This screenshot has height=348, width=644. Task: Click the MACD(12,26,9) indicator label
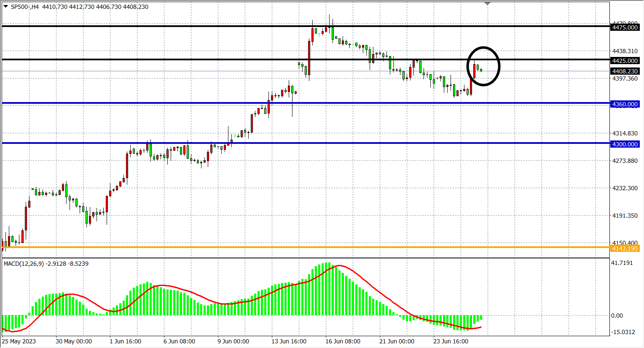tap(24, 264)
